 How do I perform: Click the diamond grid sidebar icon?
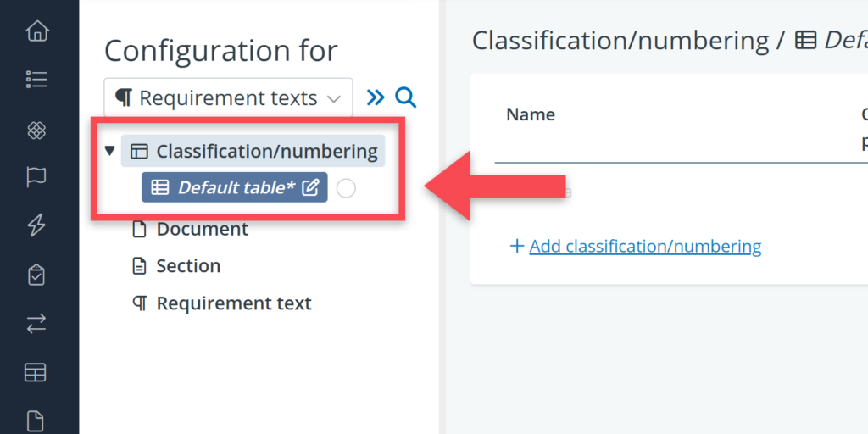(36, 131)
